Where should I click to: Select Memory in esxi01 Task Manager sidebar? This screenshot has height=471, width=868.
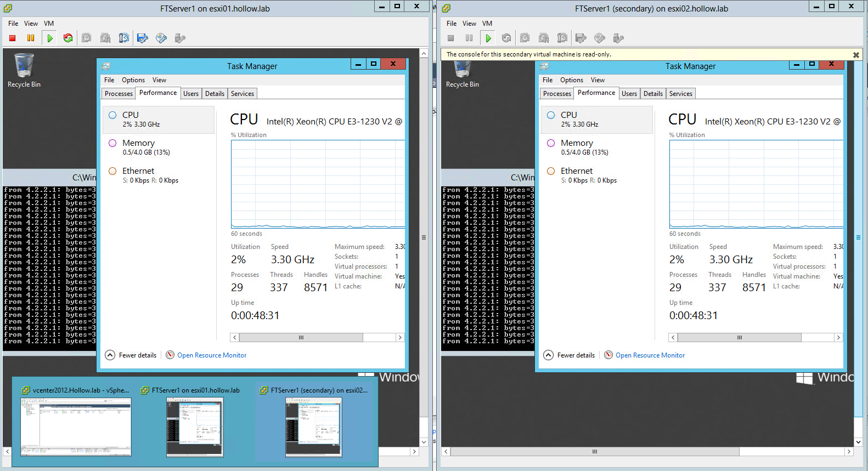click(x=138, y=147)
